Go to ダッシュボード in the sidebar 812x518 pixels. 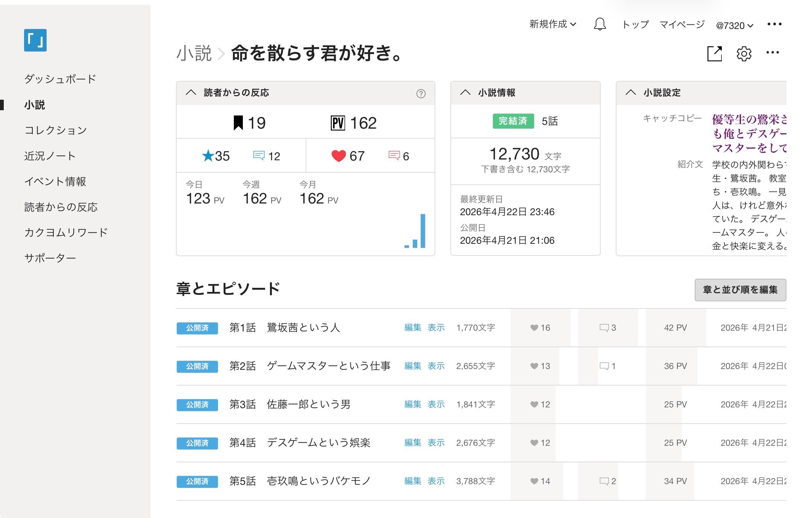click(x=60, y=79)
